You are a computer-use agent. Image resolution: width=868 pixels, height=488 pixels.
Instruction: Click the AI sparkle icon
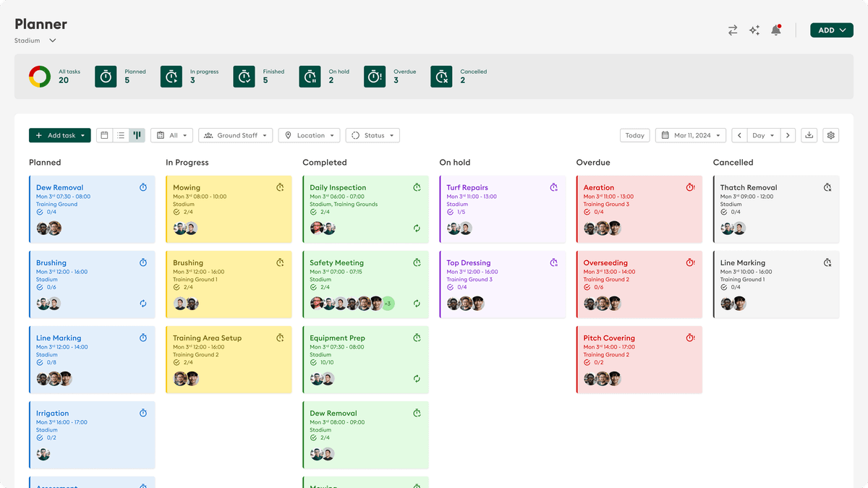coord(754,30)
